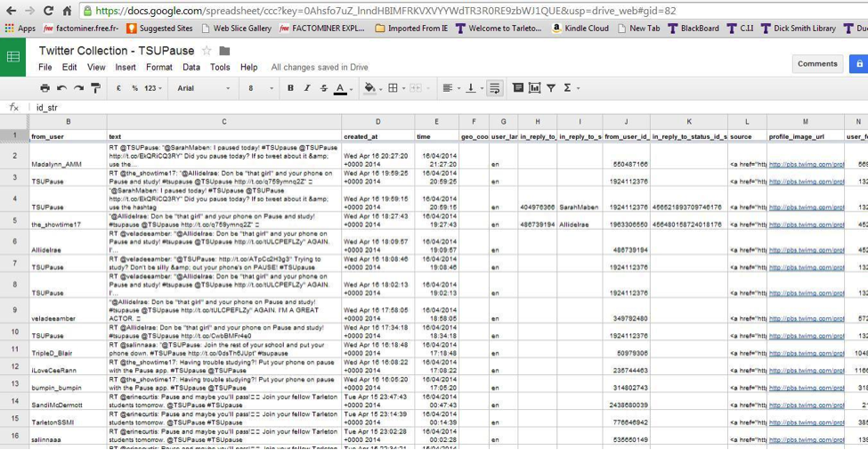Image resolution: width=868 pixels, height=450 pixels.
Task: Go to the browser Home page
Action: click(67, 11)
